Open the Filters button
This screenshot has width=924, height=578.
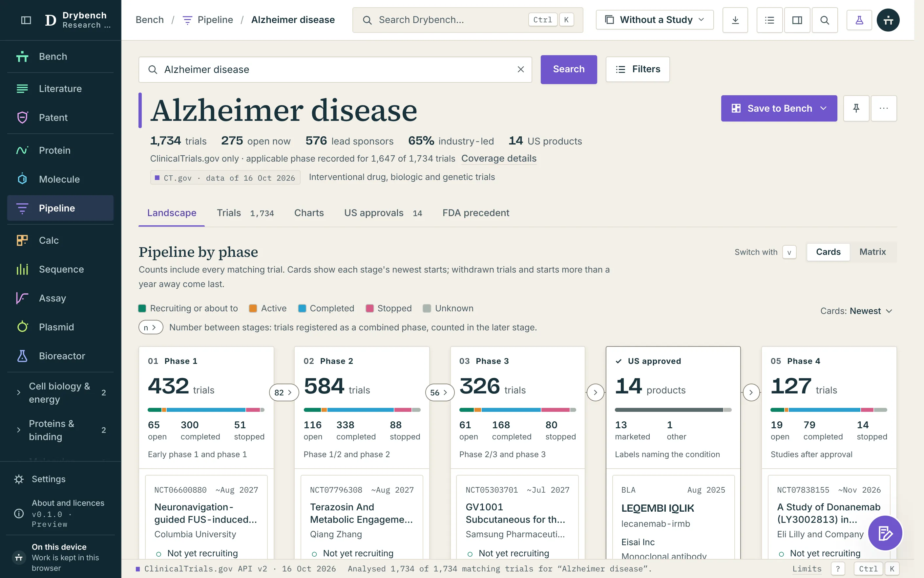point(638,69)
